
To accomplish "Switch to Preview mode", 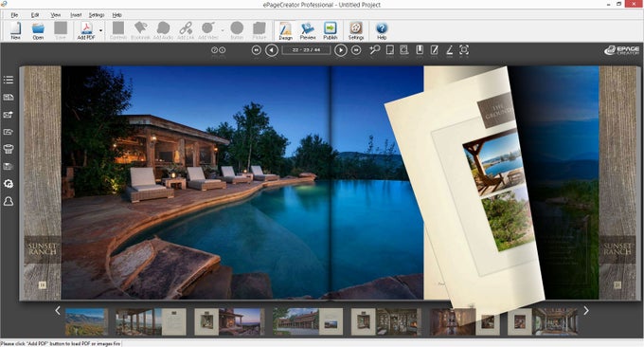I will click(x=308, y=31).
